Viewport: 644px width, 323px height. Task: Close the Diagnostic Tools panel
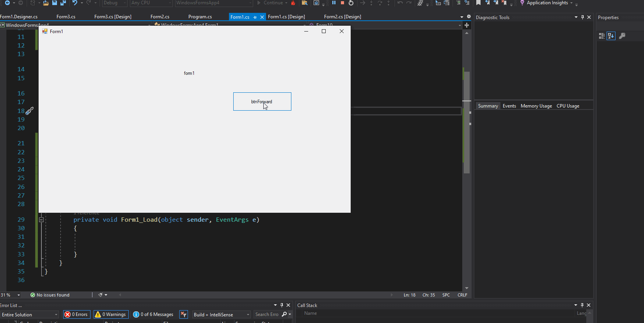click(x=589, y=17)
